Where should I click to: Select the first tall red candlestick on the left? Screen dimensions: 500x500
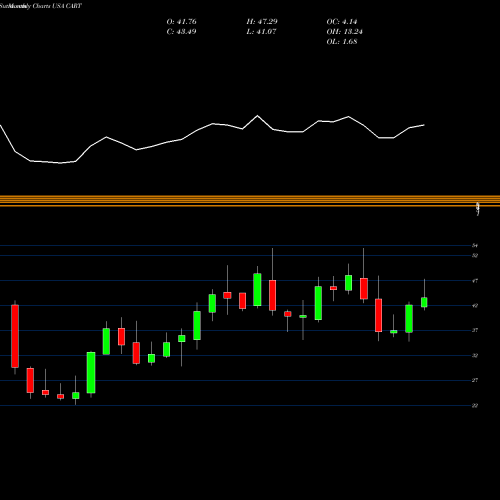(x=15, y=336)
